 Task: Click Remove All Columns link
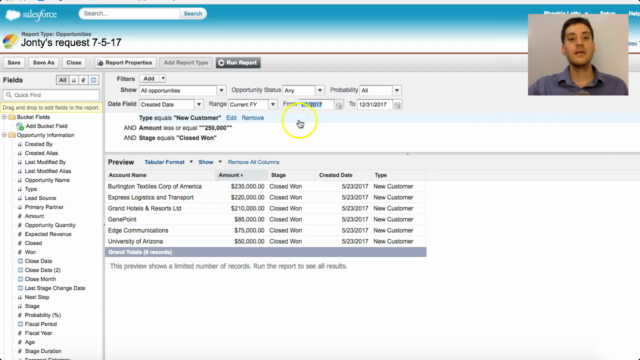pyautogui.click(x=253, y=162)
